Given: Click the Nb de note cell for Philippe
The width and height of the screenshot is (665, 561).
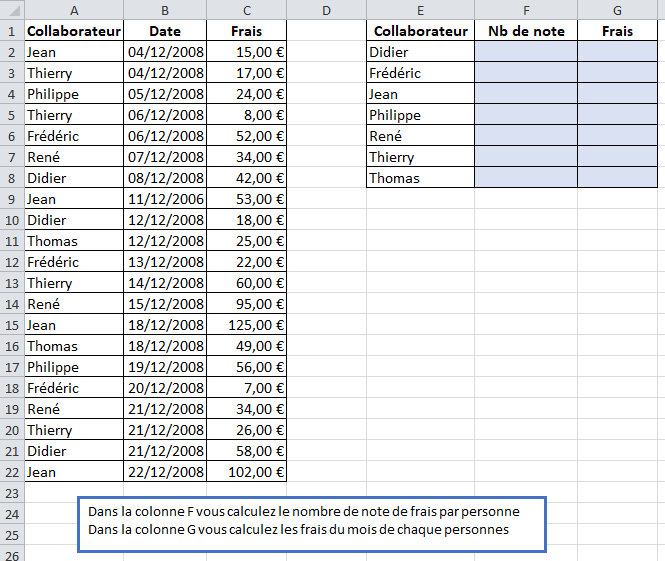Looking at the screenshot, I should point(526,115).
